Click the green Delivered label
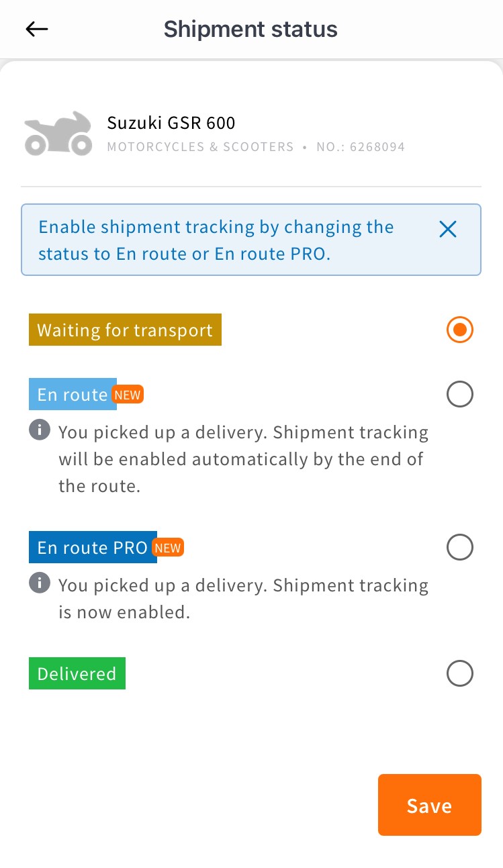Screen dimensions: 503x868 point(77,674)
